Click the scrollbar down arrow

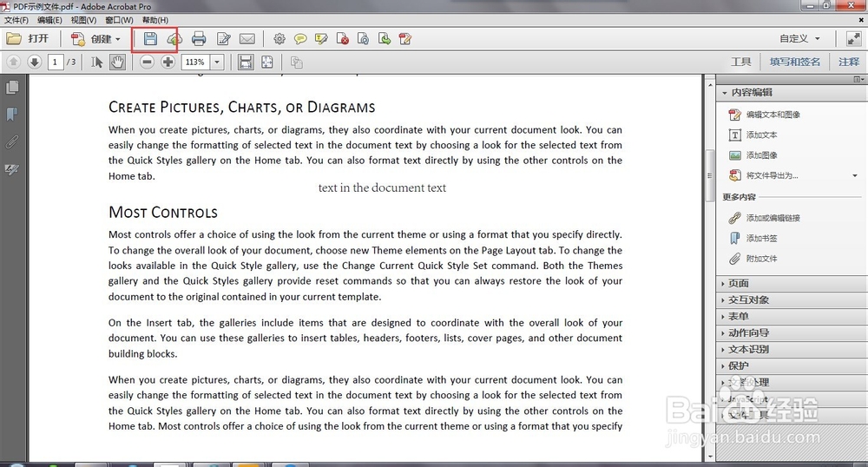click(711, 457)
